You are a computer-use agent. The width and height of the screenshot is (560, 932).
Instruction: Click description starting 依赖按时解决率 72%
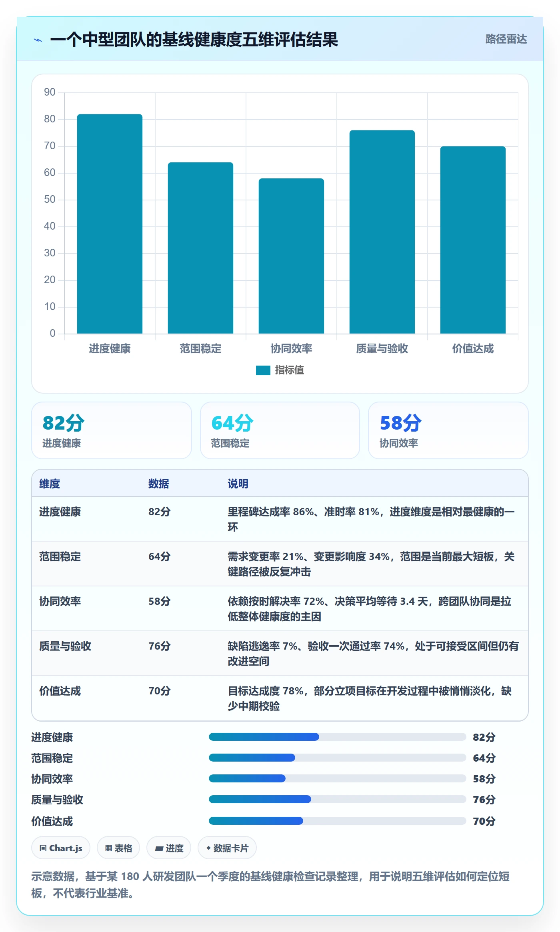point(370,609)
